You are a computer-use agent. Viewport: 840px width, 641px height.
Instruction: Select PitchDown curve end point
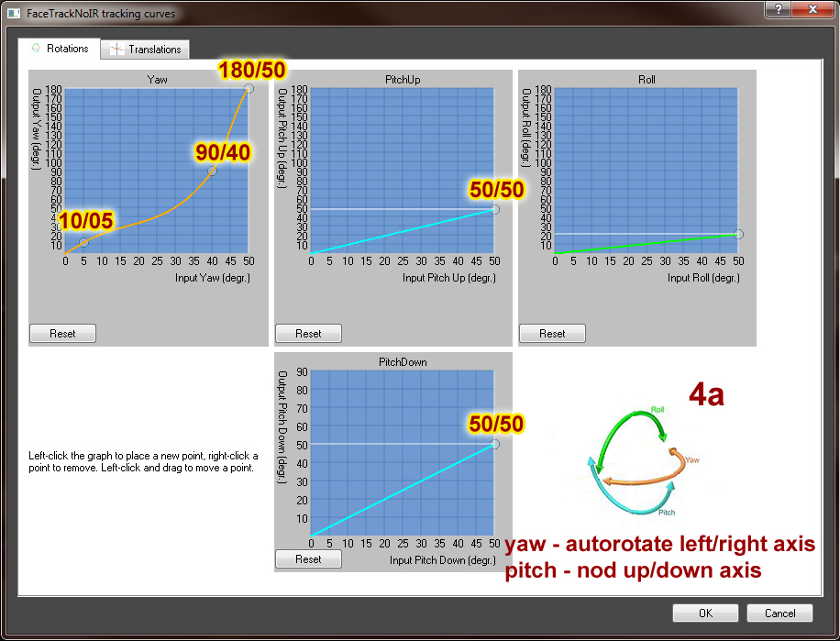[x=494, y=445]
